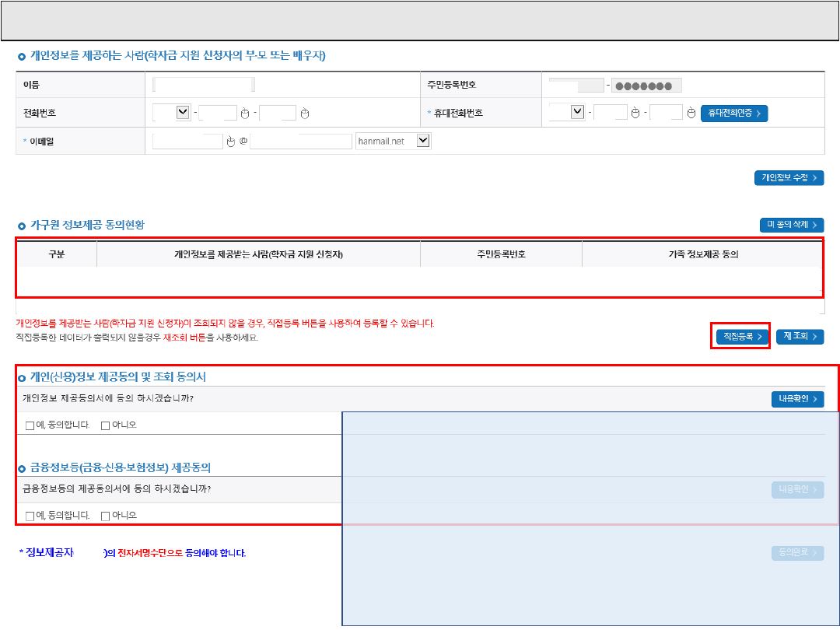This screenshot has width=840, height=630.
Task: Click mouse-input icon after landline middle number field
Action: tap(245, 114)
